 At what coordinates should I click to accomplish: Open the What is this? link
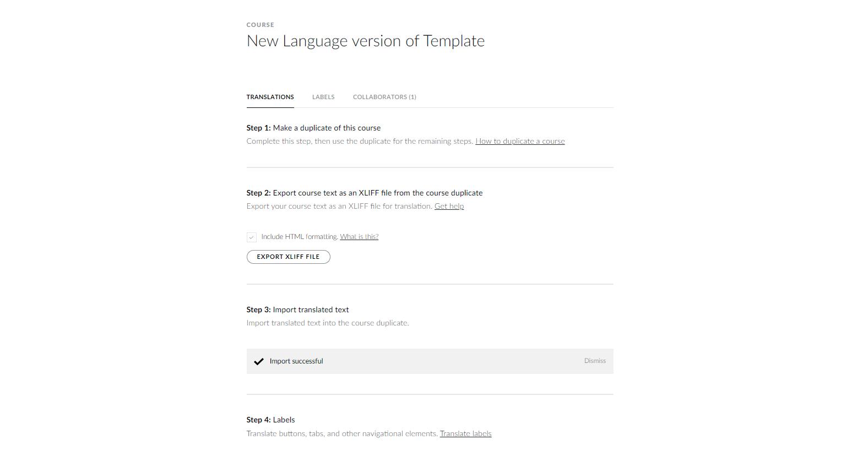pyautogui.click(x=359, y=237)
